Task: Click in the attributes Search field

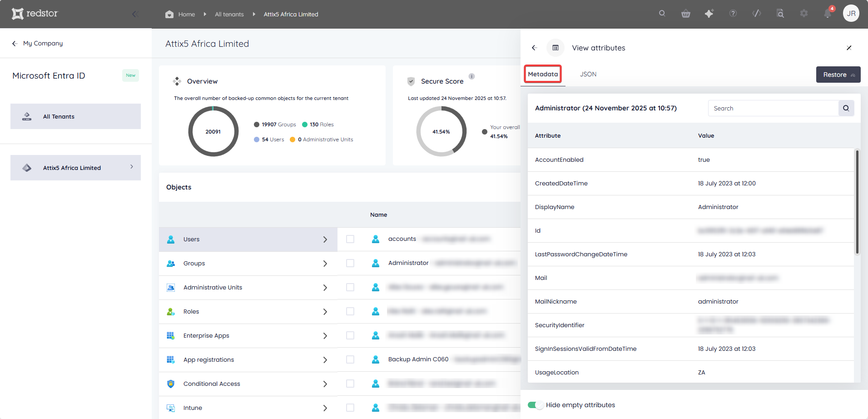Action: click(x=773, y=108)
